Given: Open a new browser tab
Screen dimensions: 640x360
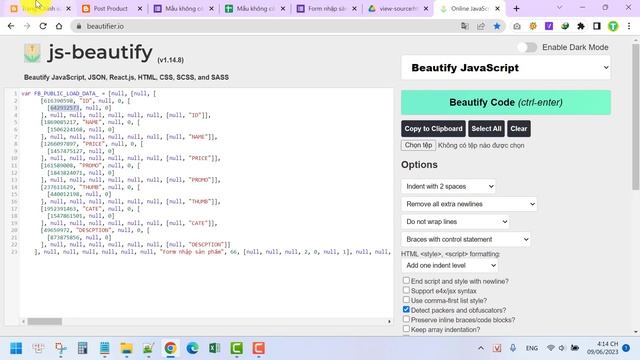Looking at the screenshot, I should coord(516,9).
